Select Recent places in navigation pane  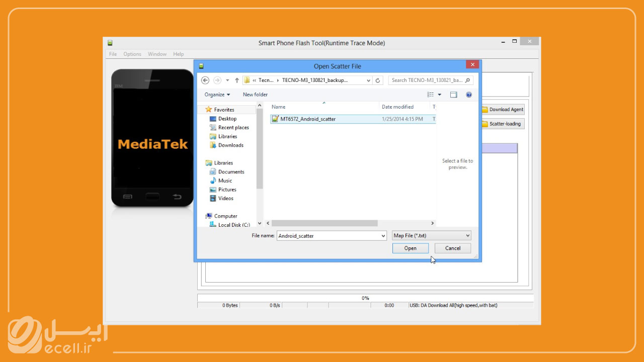click(x=233, y=128)
